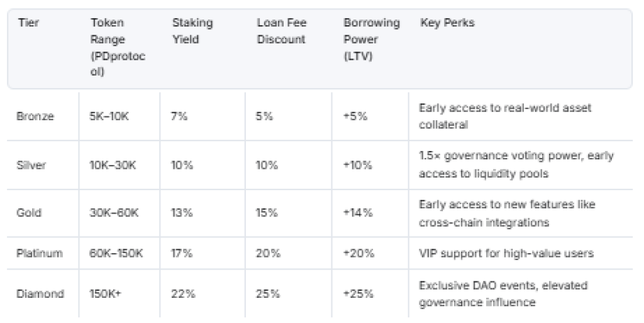Click the VIP support perk text
The image size is (644, 323).
point(506,253)
